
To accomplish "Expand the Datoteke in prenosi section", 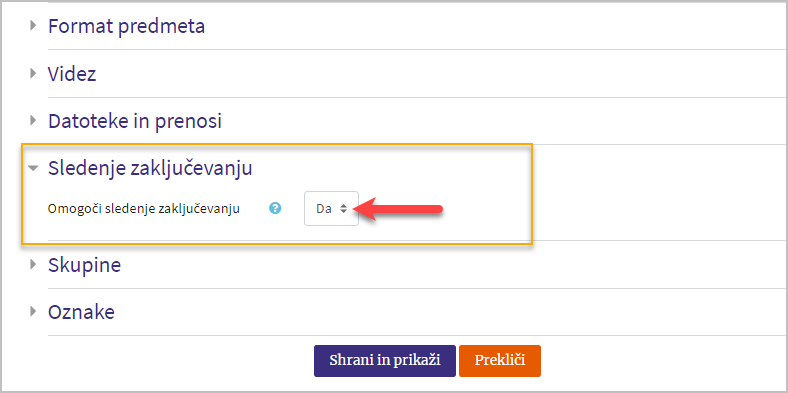I will pos(135,122).
